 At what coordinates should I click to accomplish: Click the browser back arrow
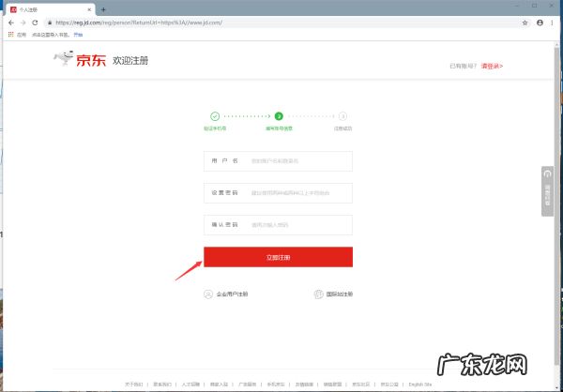pos(9,21)
